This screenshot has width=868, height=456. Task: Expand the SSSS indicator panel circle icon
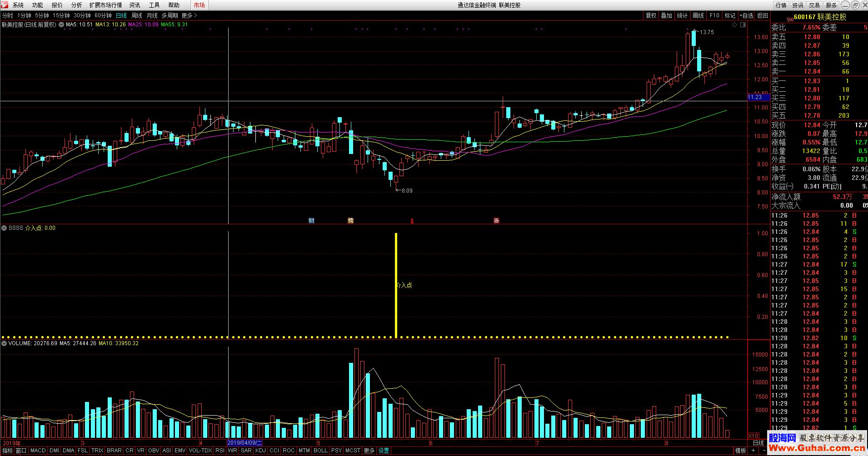pyautogui.click(x=4, y=228)
